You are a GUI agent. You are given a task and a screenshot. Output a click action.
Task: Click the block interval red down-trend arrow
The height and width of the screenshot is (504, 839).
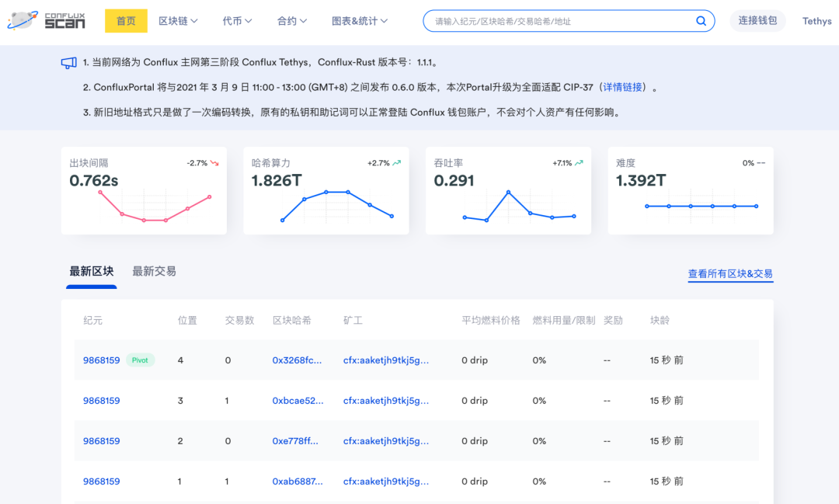point(214,163)
